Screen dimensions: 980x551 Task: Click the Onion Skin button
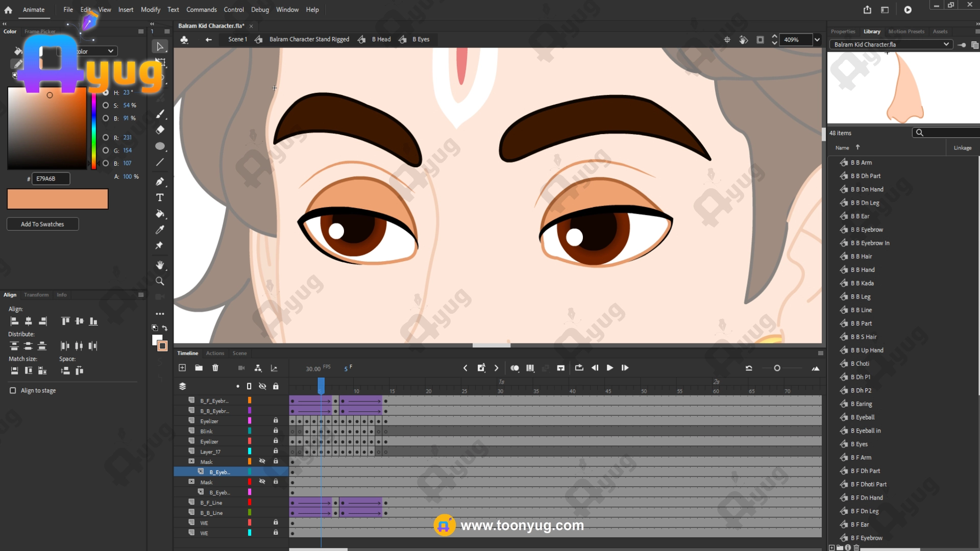[x=514, y=368]
